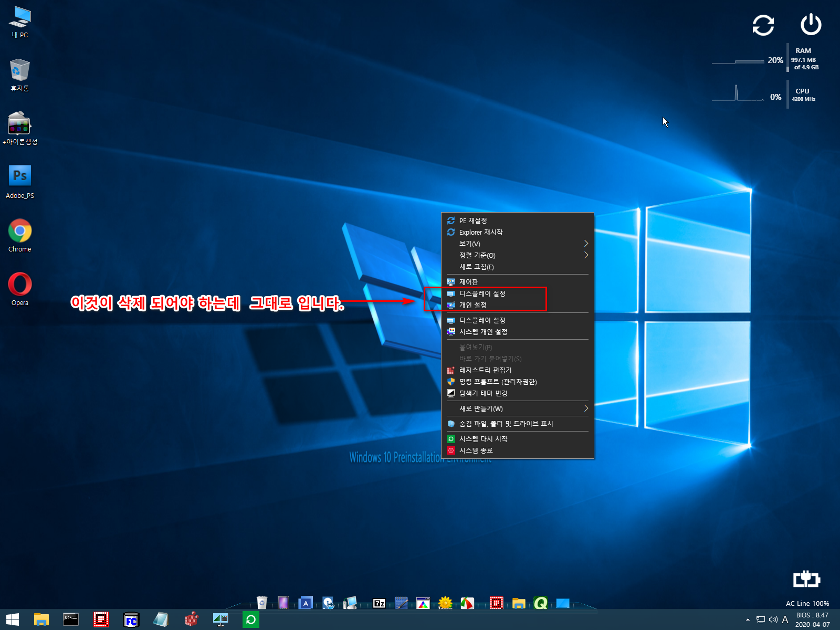Click the AC Line 100% text

point(807,603)
